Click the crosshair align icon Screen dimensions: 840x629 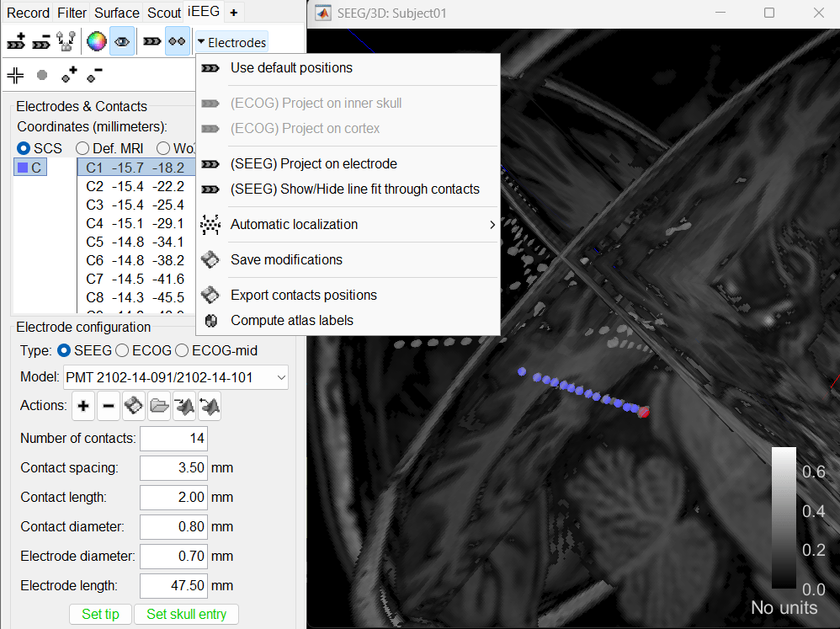coord(15,75)
